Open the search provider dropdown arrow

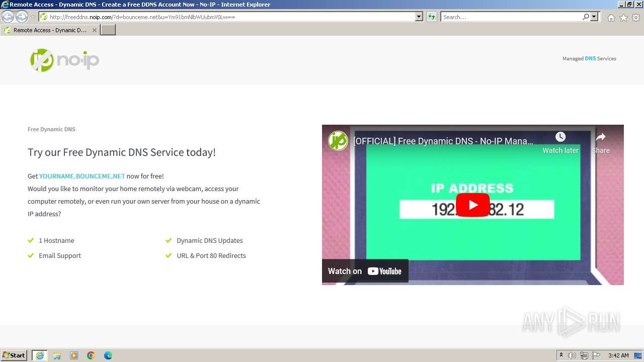[594, 17]
